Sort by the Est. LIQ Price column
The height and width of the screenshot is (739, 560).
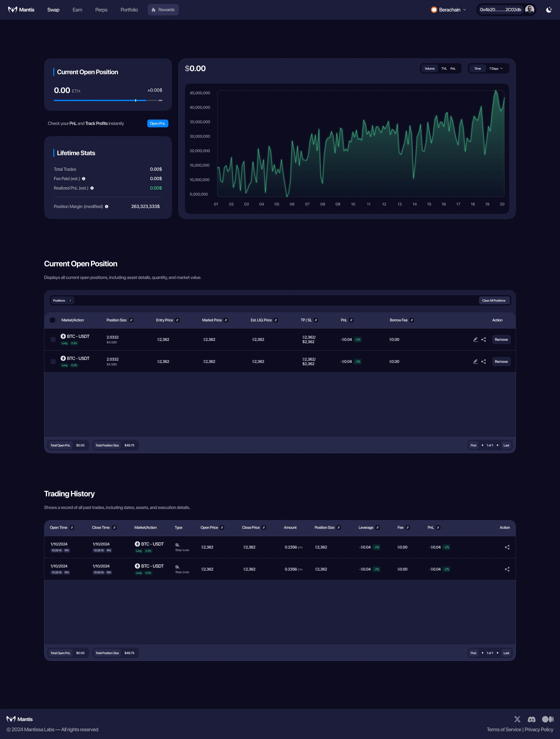276,320
